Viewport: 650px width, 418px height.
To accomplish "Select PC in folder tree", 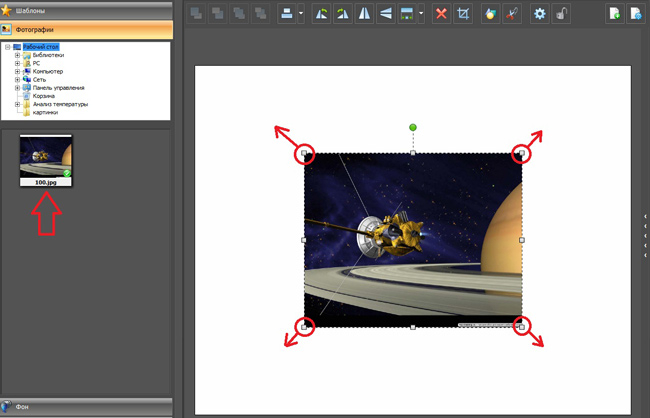I will (36, 63).
